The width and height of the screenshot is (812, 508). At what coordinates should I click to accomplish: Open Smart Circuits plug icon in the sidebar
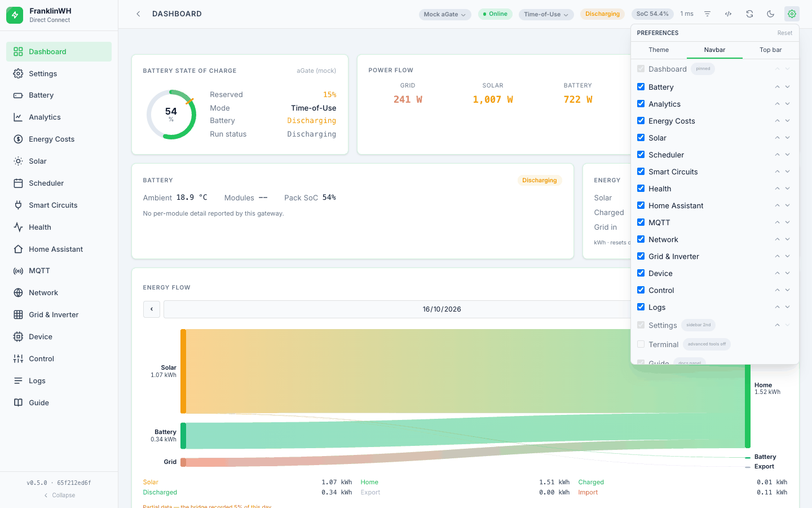pyautogui.click(x=18, y=205)
